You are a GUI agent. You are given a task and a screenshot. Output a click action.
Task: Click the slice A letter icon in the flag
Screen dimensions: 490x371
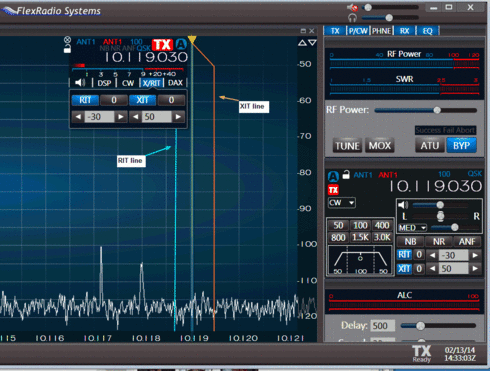pyautogui.click(x=181, y=44)
